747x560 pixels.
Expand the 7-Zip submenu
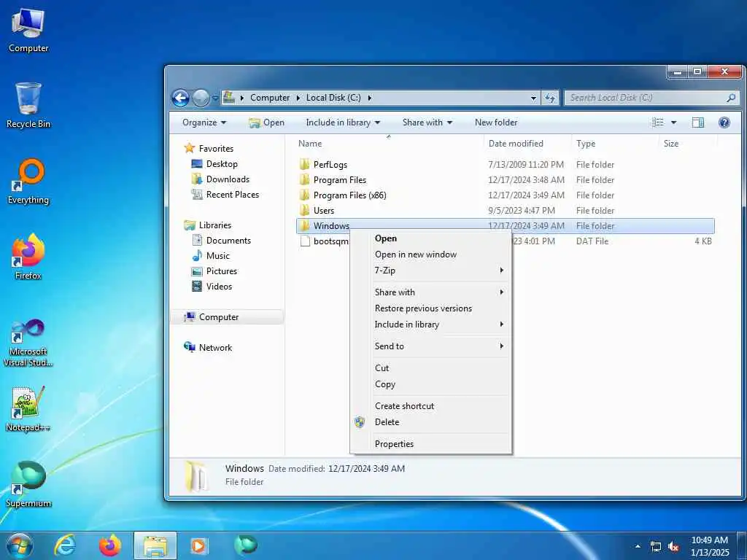click(x=431, y=271)
